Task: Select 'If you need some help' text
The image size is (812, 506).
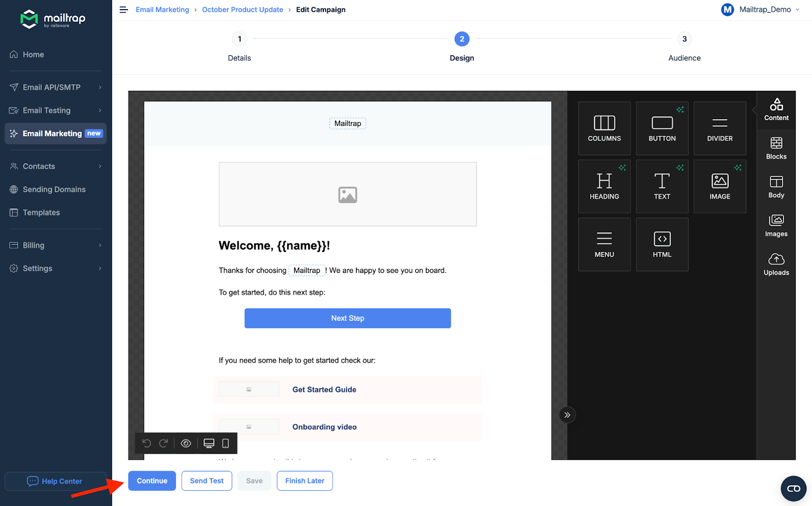Action: [x=297, y=360]
